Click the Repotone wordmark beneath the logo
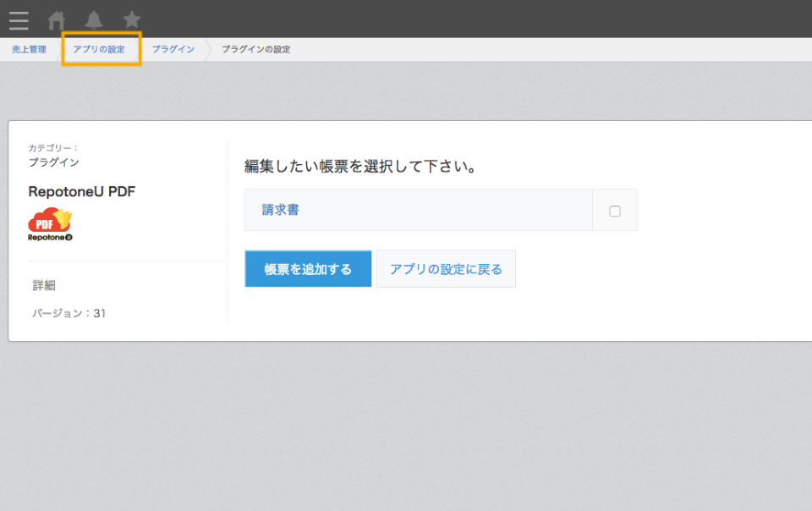This screenshot has width=812, height=511. pyautogui.click(x=50, y=238)
